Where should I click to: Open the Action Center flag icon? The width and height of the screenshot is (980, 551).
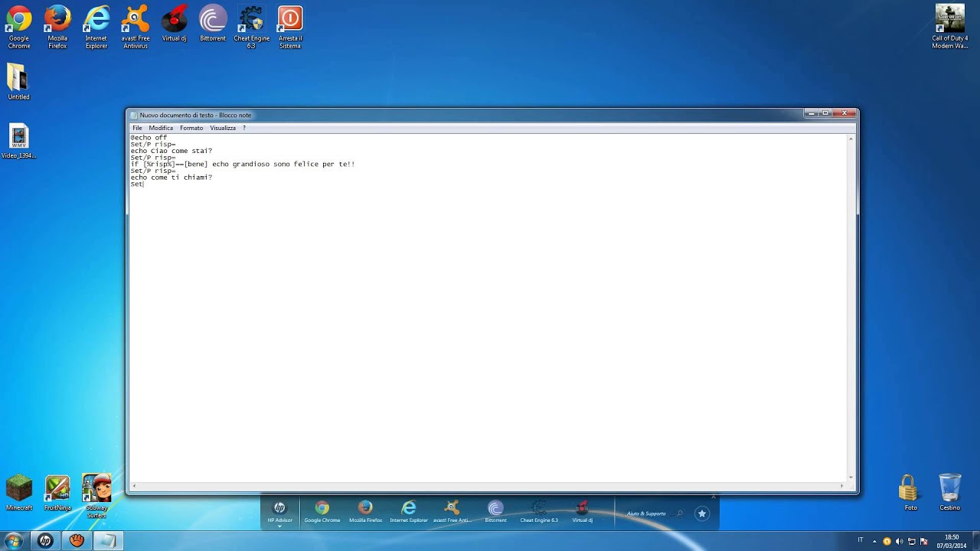pos(924,541)
